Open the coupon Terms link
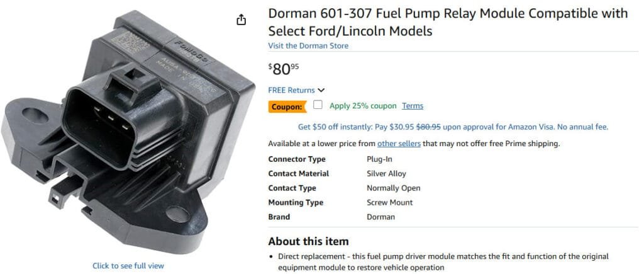Screen dimensions: 644x274 pyautogui.click(x=413, y=106)
